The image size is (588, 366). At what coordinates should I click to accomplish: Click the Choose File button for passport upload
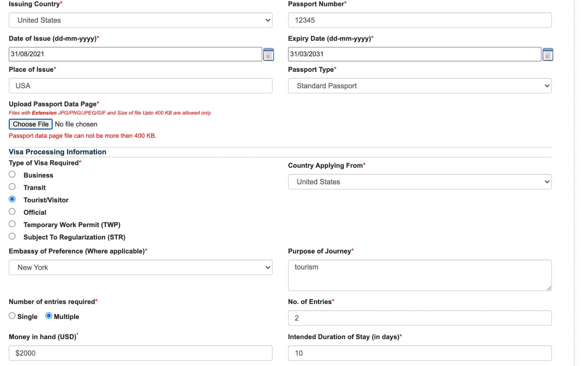[x=31, y=124]
